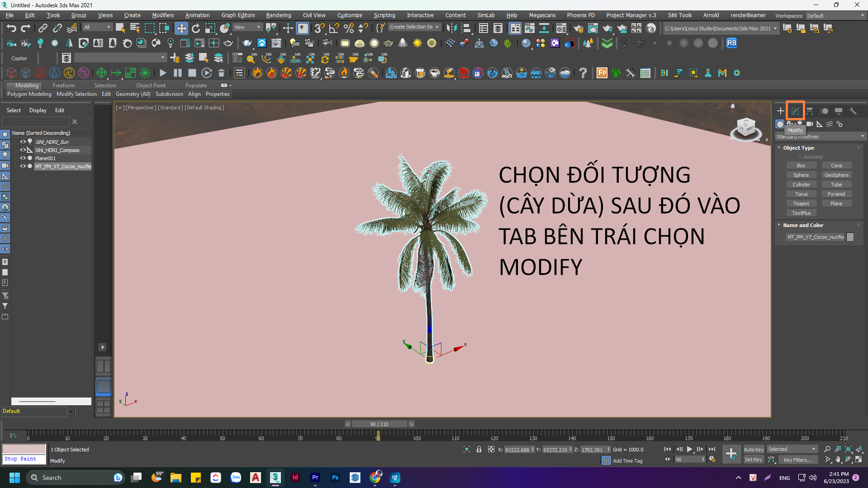Jump to the end frame
This screenshot has height=488, width=868.
712,449
